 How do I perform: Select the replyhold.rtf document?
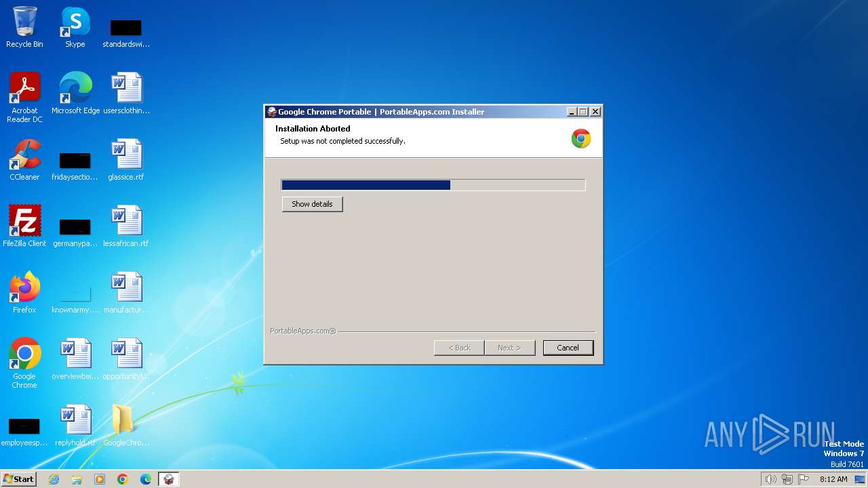click(x=75, y=426)
